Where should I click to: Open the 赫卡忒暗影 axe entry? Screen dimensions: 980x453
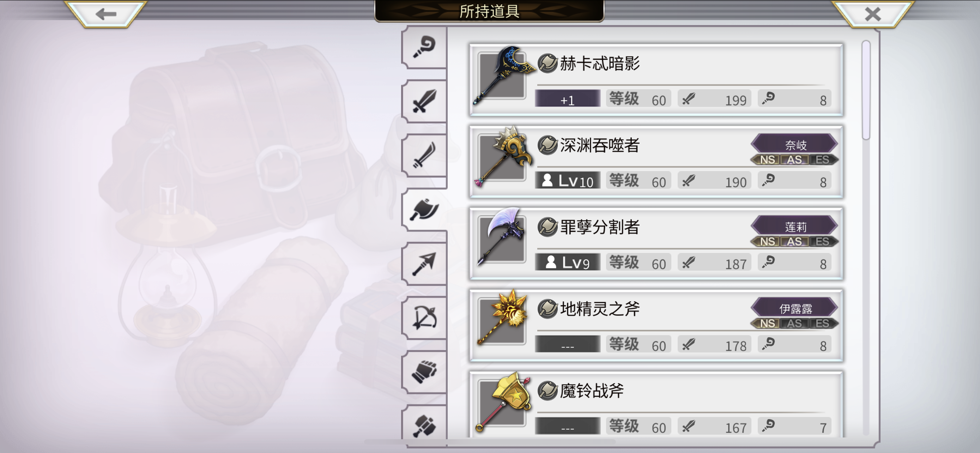[656, 79]
